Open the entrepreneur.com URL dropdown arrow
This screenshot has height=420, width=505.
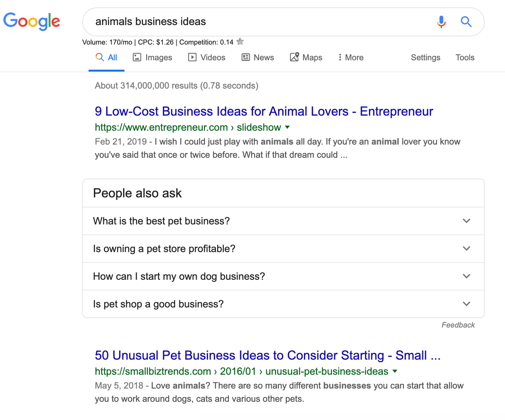(287, 127)
